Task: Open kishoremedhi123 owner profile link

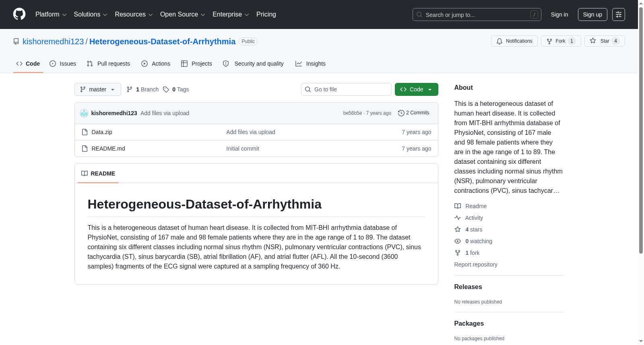Action: click(53, 41)
